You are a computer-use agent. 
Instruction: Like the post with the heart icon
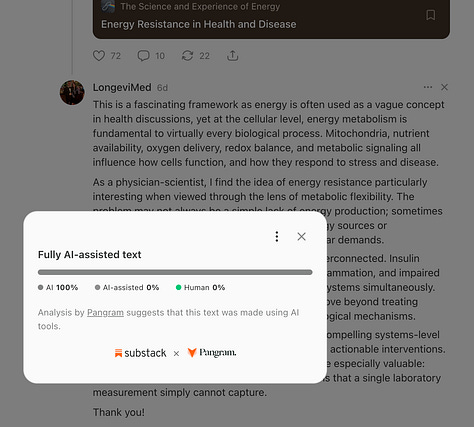tap(99, 56)
